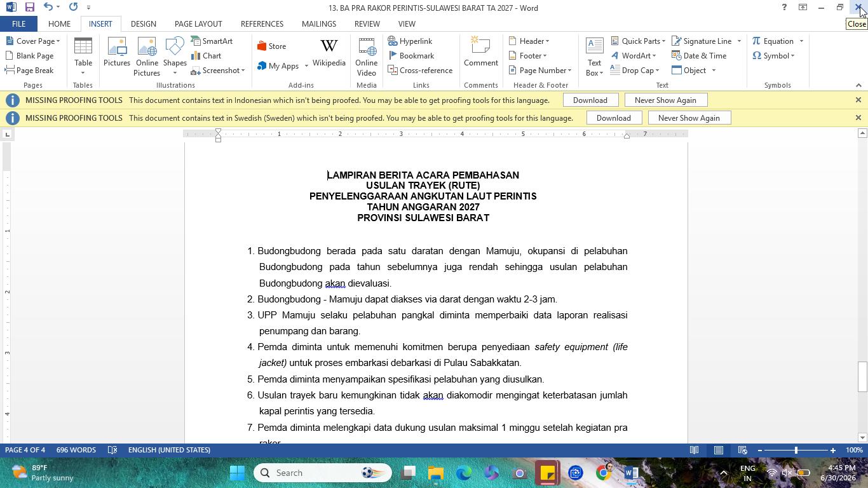The height and width of the screenshot is (488, 868).
Task: Open the Text Box gallery
Action: coord(595,57)
